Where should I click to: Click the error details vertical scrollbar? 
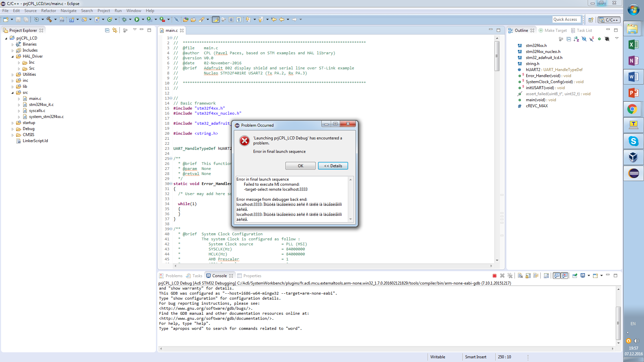[351, 199]
